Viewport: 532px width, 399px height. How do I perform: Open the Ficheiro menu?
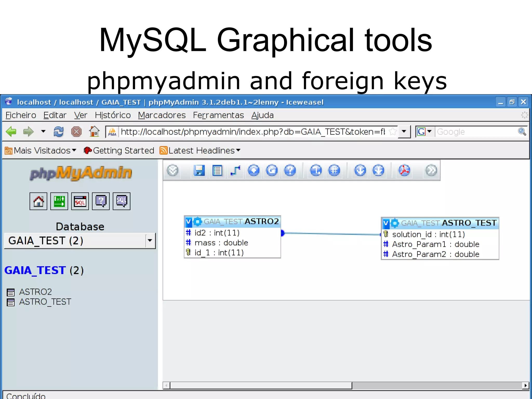point(21,115)
